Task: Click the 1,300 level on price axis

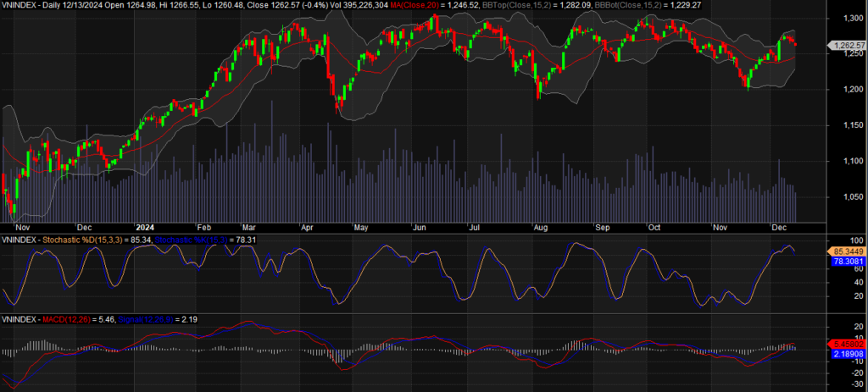Action: tap(844, 18)
